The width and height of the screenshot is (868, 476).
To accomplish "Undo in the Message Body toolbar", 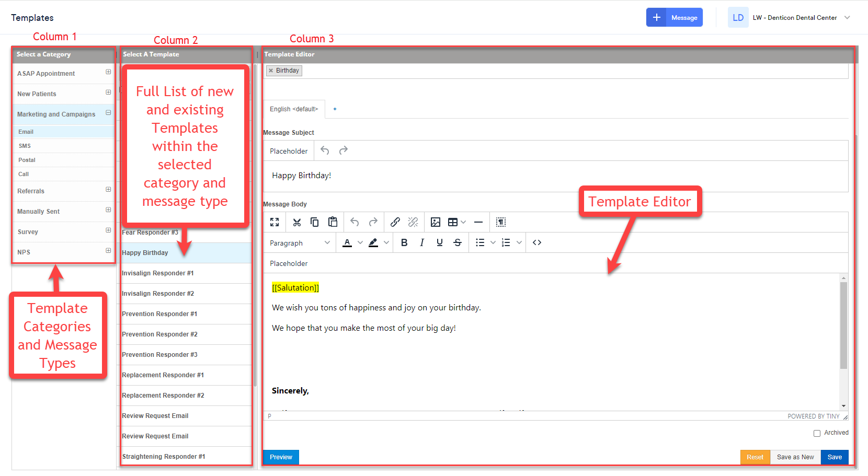I will [x=355, y=222].
